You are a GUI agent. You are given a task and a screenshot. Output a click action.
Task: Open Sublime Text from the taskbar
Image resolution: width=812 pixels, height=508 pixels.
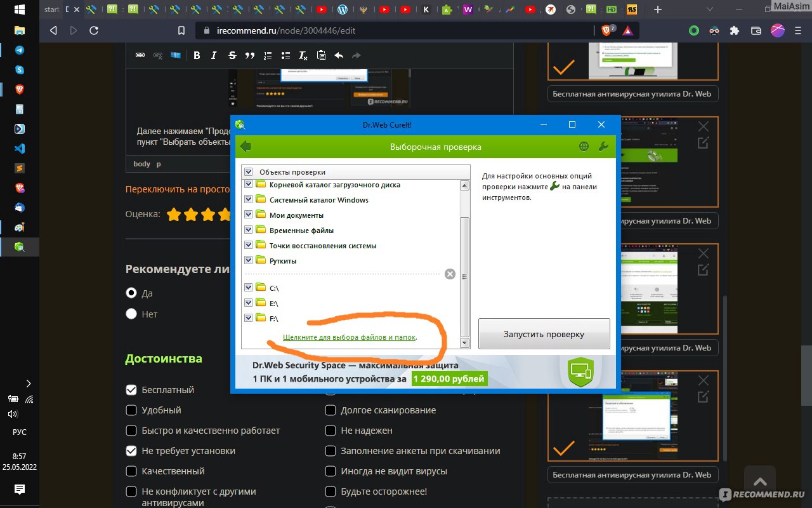pyautogui.click(x=20, y=168)
